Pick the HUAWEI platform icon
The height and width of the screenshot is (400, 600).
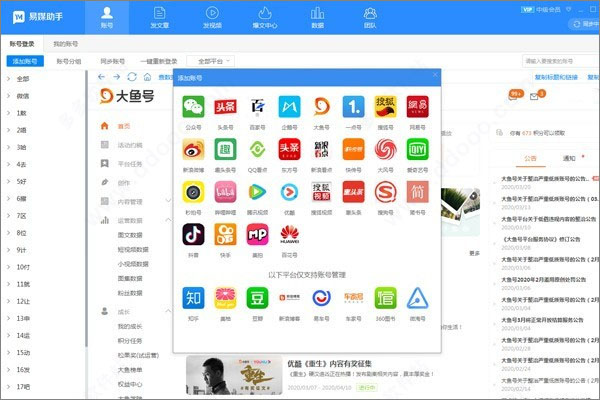click(x=291, y=235)
